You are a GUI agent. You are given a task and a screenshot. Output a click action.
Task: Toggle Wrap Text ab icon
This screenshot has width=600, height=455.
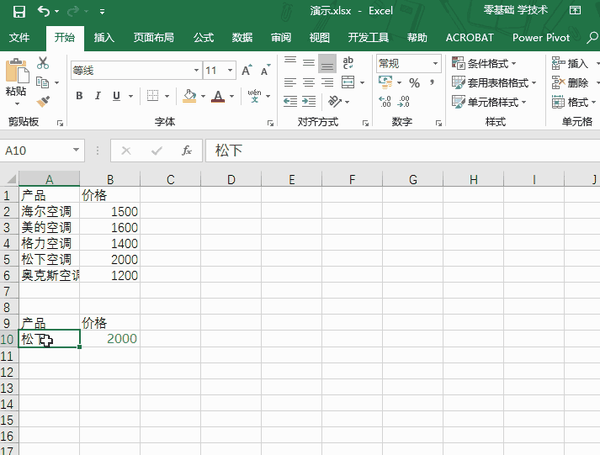(348, 62)
